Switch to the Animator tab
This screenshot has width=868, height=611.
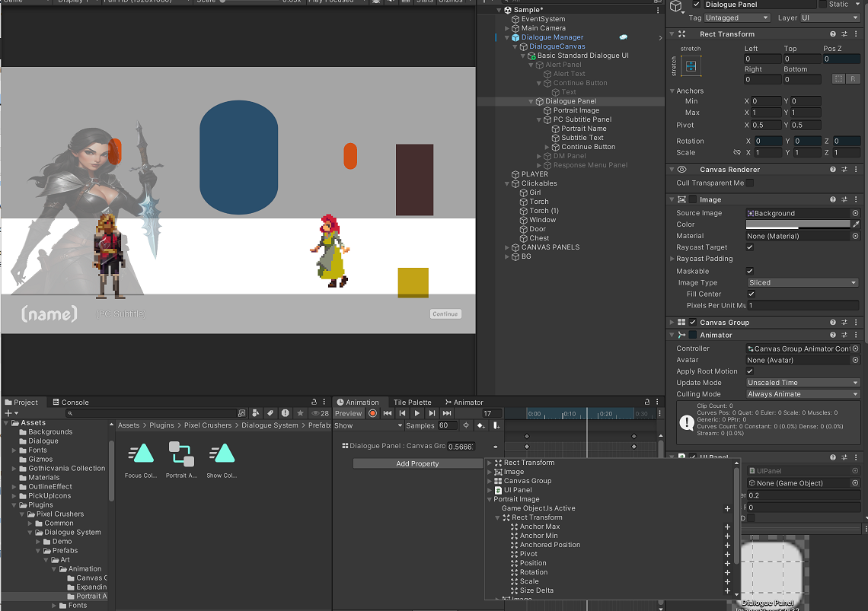464,403
